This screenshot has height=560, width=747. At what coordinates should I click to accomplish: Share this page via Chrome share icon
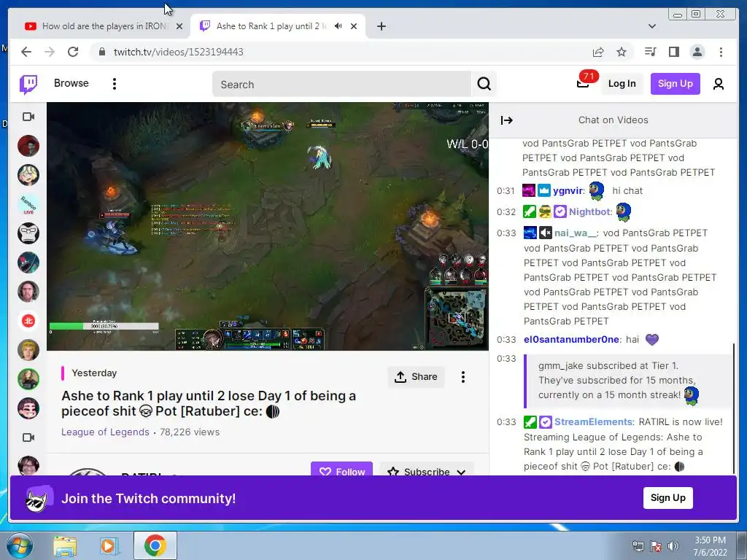click(598, 52)
